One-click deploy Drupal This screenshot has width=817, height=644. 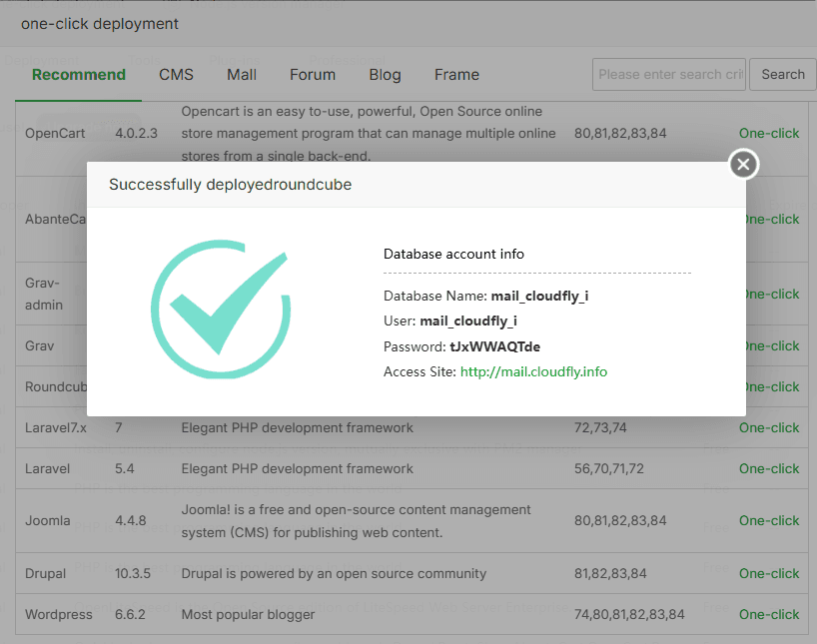click(x=769, y=574)
